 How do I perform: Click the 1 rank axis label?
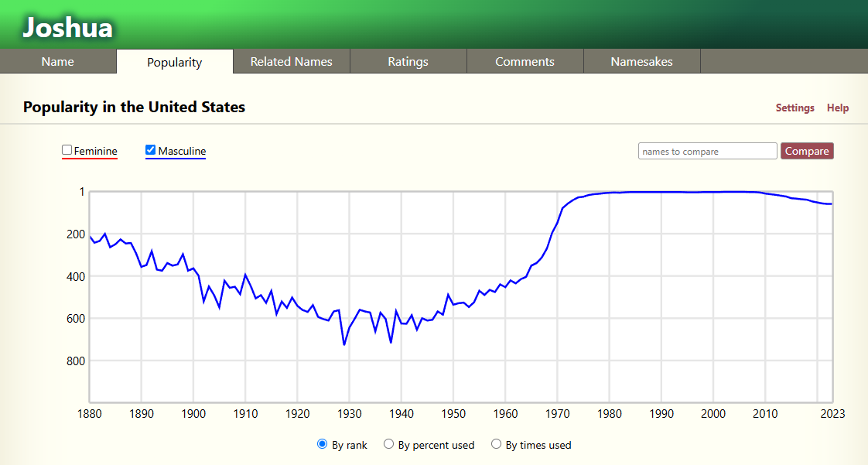click(x=82, y=192)
